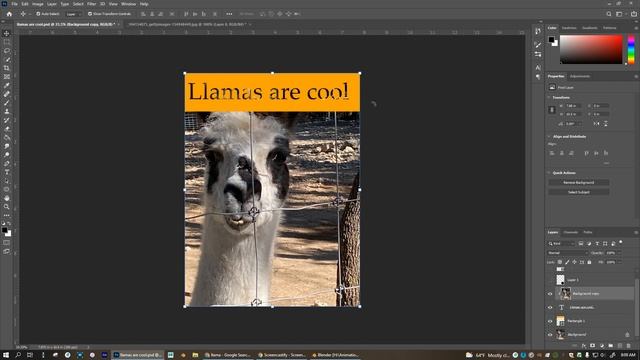Select the Hand tool
This screenshot has width=640, height=360.
(x=7, y=198)
